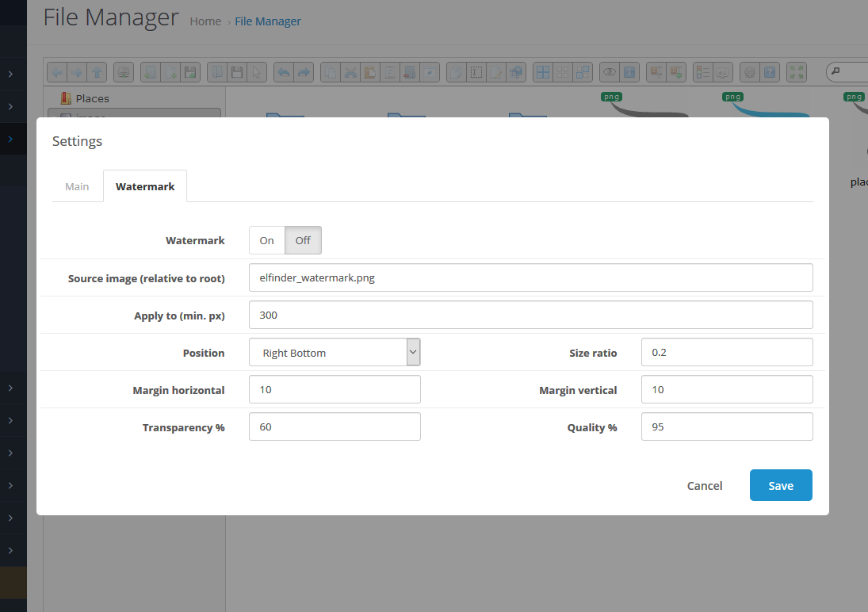Viewport: 868px width, 612px height.
Task: Click the blue Get Info icon
Action: pyautogui.click(x=629, y=72)
